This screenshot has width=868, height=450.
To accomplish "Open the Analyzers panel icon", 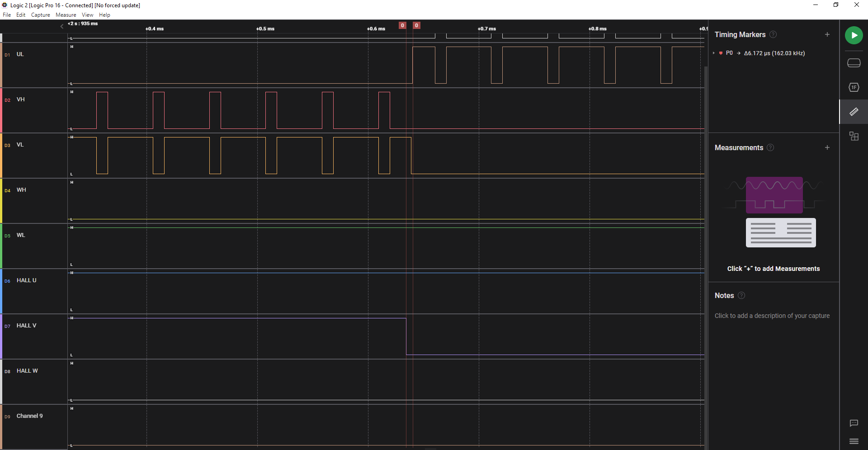I will click(x=854, y=87).
